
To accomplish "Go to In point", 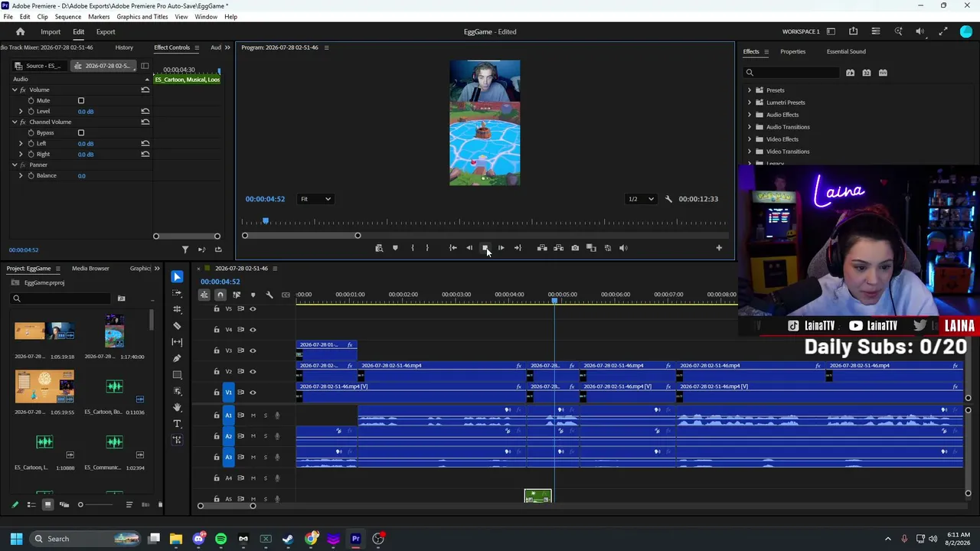I will [452, 248].
